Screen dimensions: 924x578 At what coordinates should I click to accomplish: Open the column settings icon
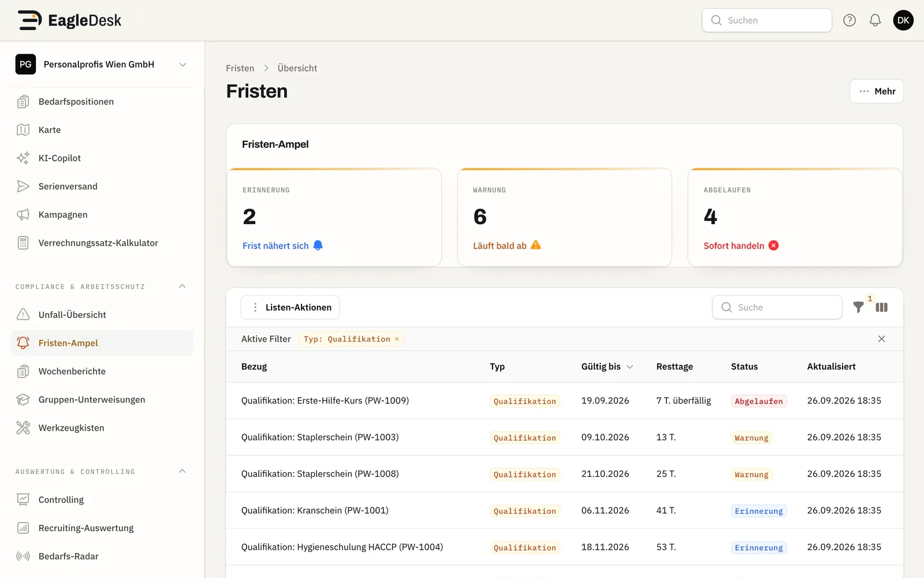882,307
